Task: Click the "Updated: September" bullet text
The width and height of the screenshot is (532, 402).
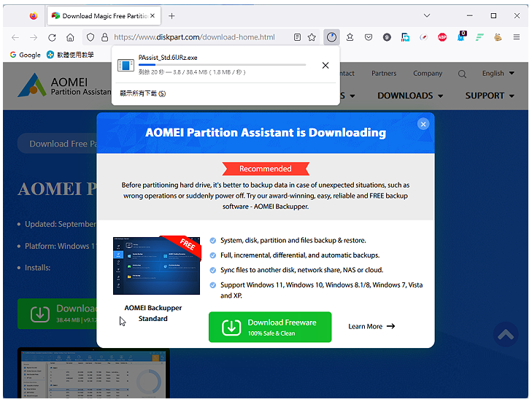Action: tap(61, 224)
